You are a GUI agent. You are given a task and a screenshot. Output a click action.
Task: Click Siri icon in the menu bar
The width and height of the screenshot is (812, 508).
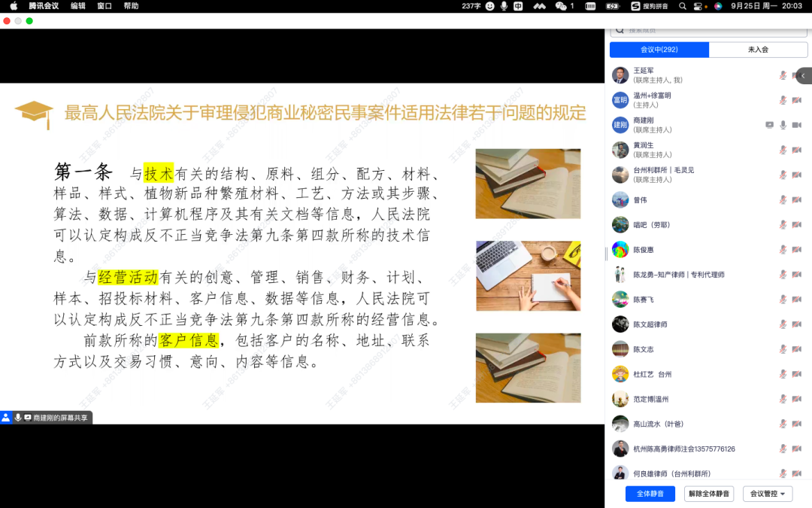718,6
